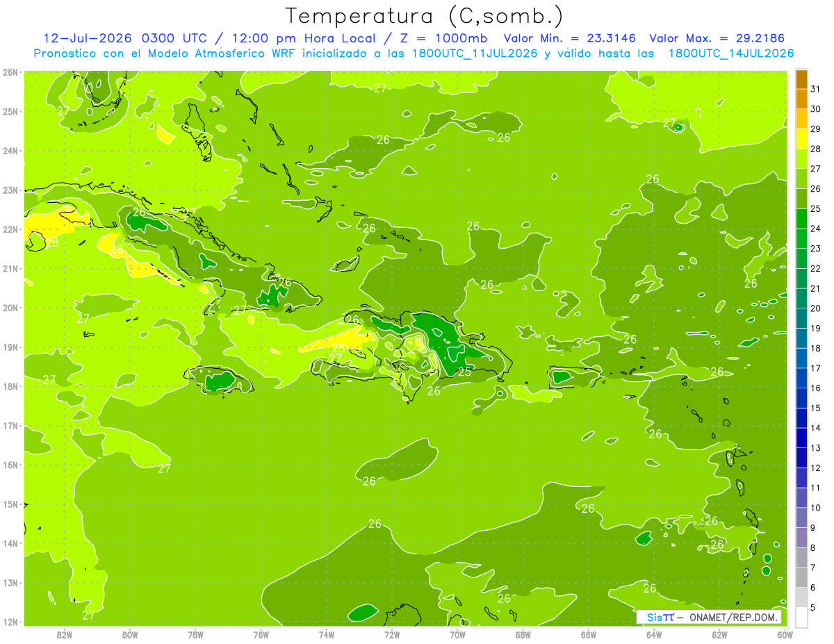Screen dimensions: 834x644
Task: Click the "12-Jul-2026 0300 UTC" timestamp
Action: [x=124, y=38]
